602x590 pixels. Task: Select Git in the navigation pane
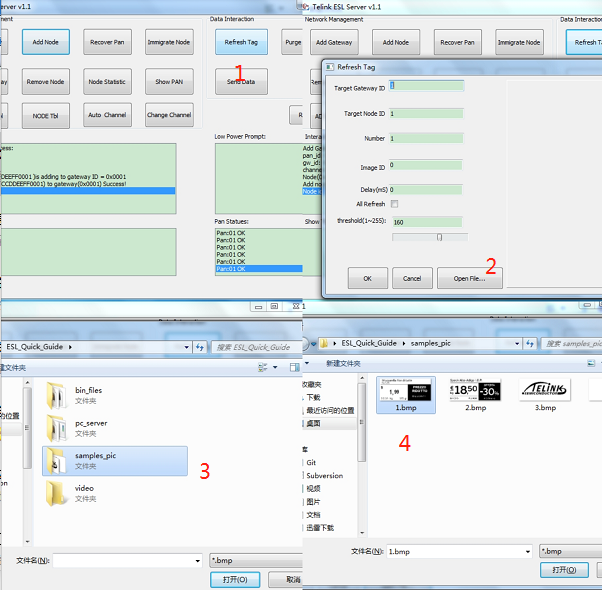311,463
